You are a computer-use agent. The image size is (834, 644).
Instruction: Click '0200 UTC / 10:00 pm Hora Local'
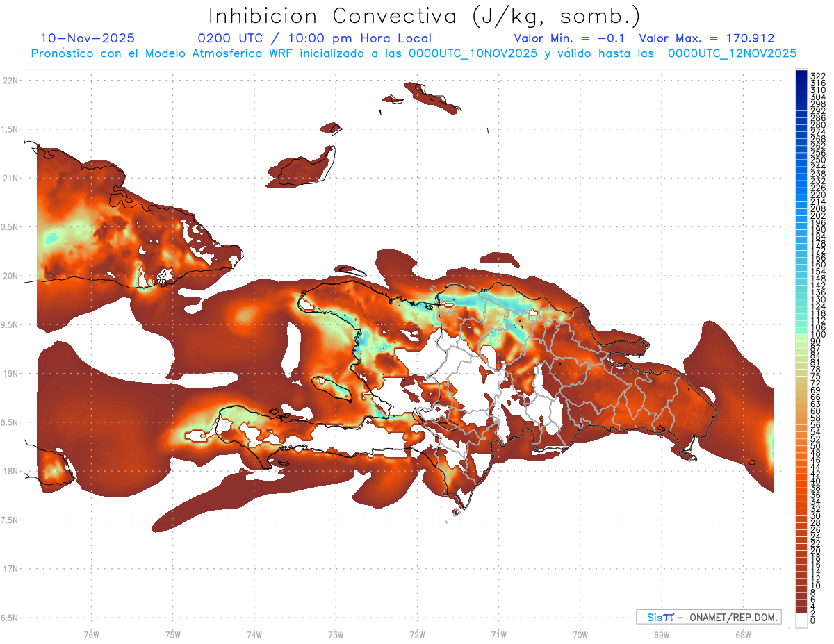315,39
